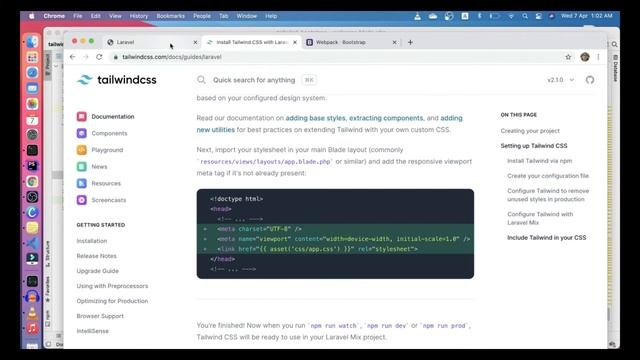This screenshot has height=360, width=640.
Task: Switch to the Laravel tab
Action: [152, 42]
